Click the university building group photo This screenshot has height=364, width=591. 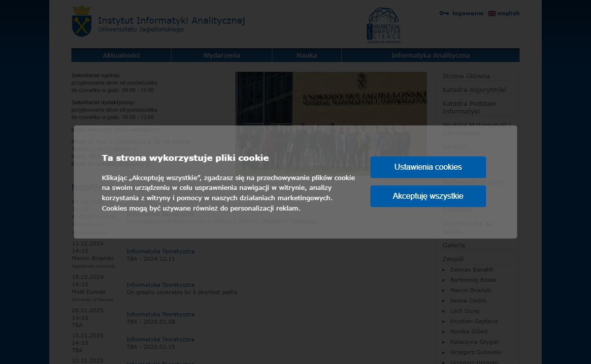pyautogui.click(x=331, y=123)
